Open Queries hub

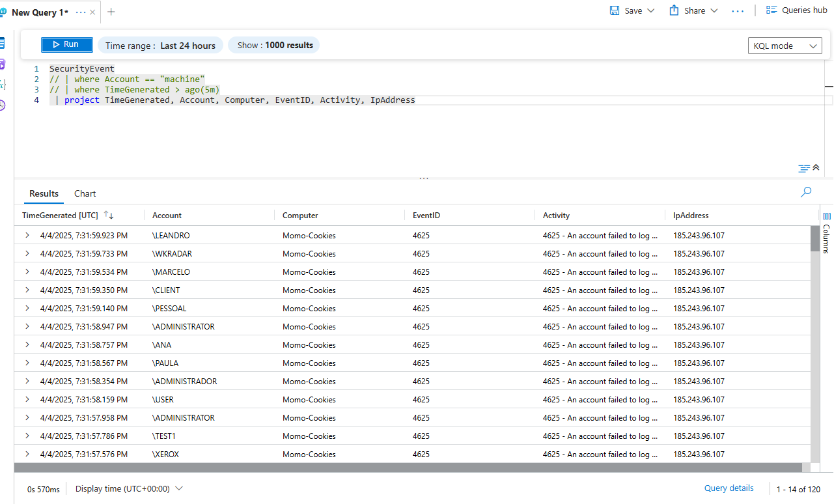tap(796, 10)
